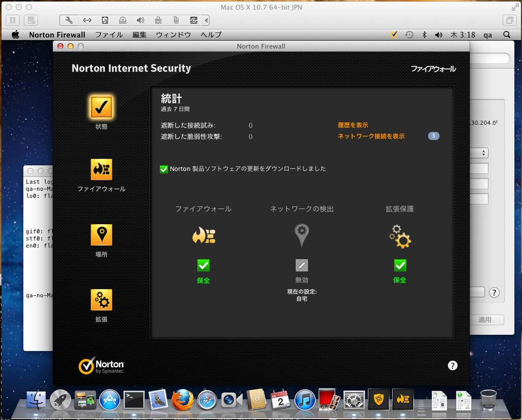Image resolution: width=522 pixels, height=420 pixels.
Task: Toggle the ファイアウォール green 保全 checkbox
Action: tap(203, 265)
